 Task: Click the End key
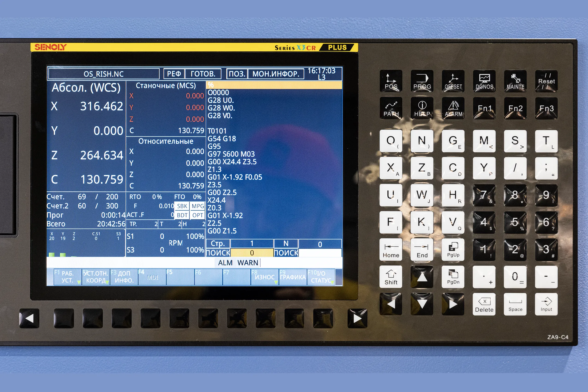422,249
